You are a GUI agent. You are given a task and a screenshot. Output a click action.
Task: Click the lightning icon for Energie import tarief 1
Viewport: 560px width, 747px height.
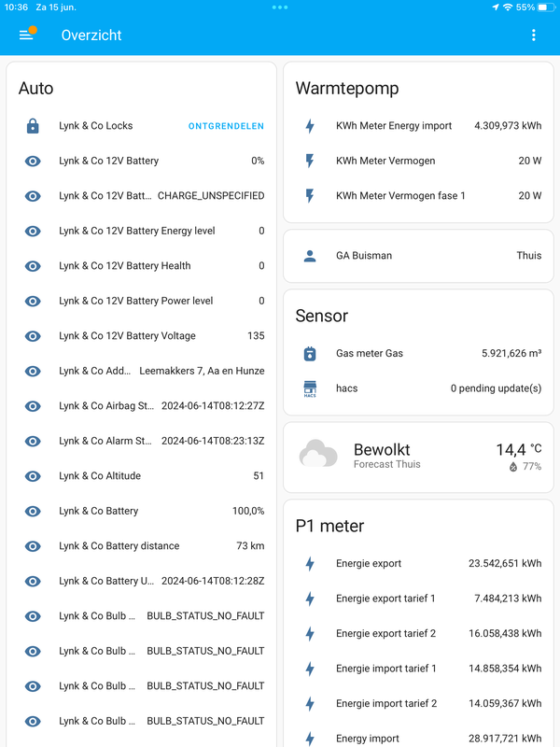point(310,669)
